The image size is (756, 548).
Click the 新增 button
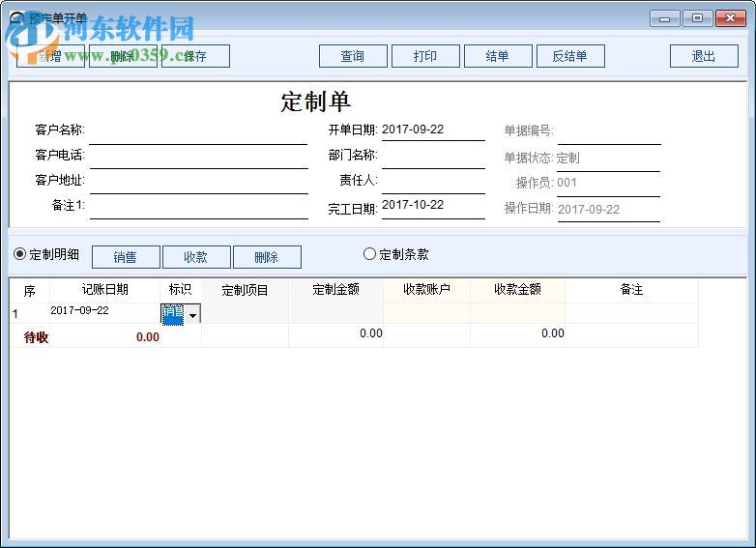click(x=50, y=56)
